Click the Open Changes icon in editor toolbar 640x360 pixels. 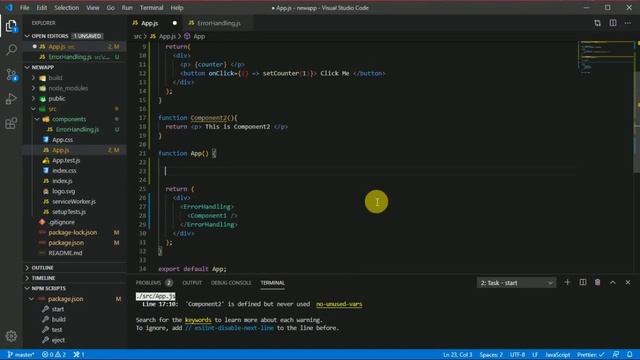click(x=597, y=23)
